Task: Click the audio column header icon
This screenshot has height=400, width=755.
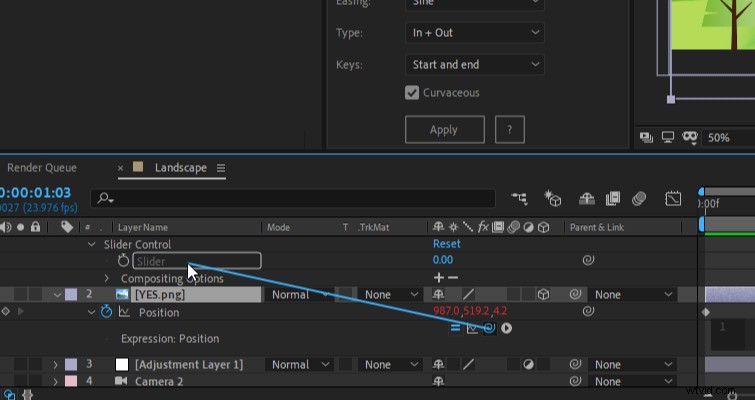Action: click(x=6, y=227)
